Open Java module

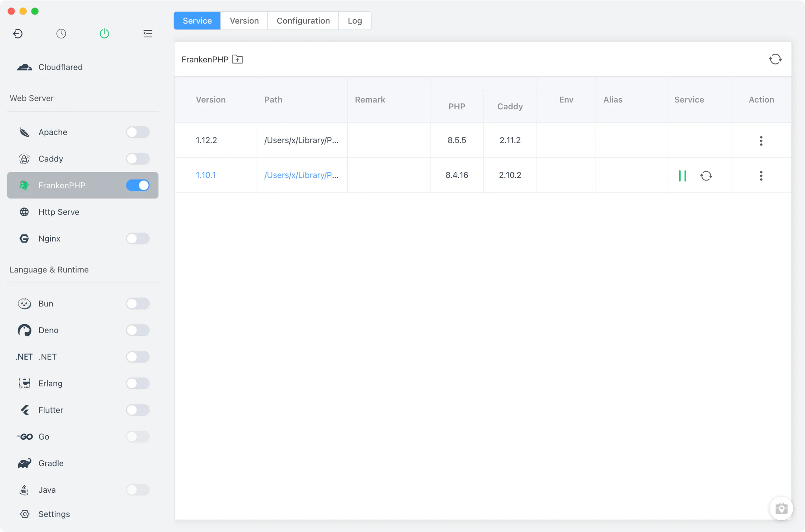point(83,490)
